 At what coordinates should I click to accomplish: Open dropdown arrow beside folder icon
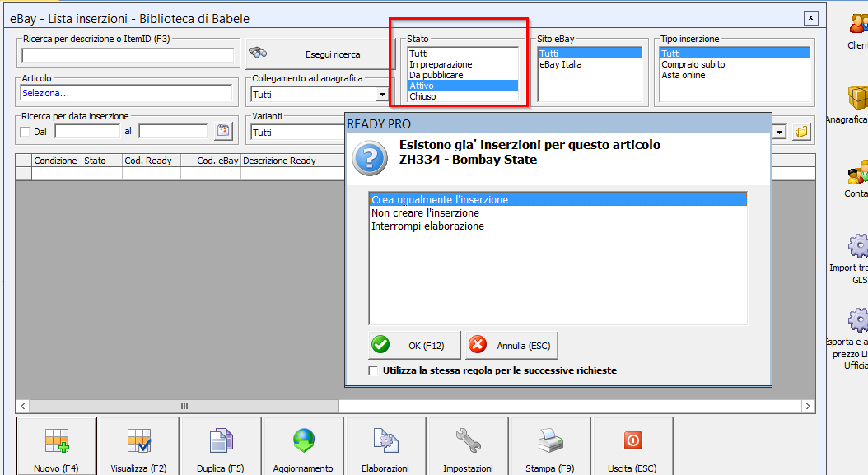(x=779, y=133)
